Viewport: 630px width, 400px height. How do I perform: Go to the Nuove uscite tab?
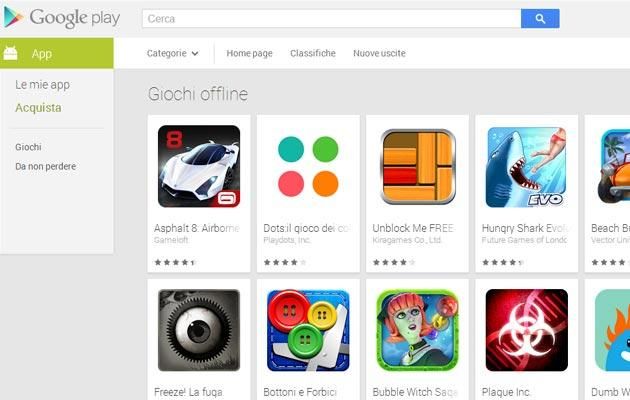point(379,53)
